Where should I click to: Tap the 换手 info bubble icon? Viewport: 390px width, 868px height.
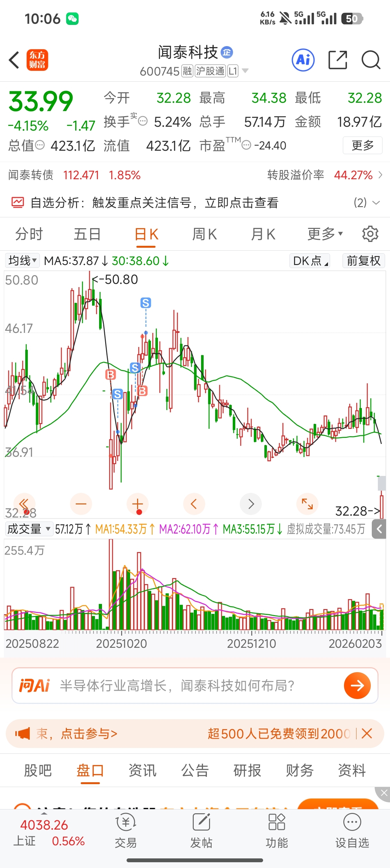pos(143,121)
